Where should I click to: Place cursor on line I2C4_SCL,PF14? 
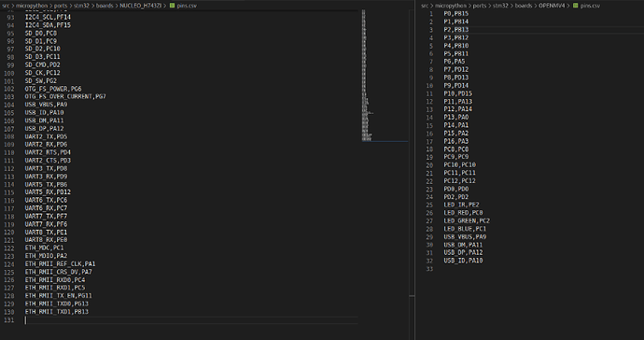pos(48,17)
